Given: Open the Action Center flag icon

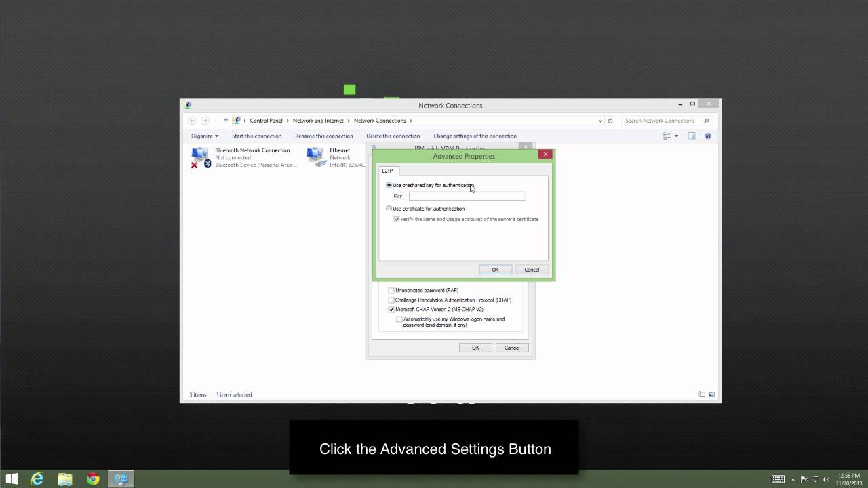Looking at the screenshot, I should pyautogui.click(x=804, y=479).
